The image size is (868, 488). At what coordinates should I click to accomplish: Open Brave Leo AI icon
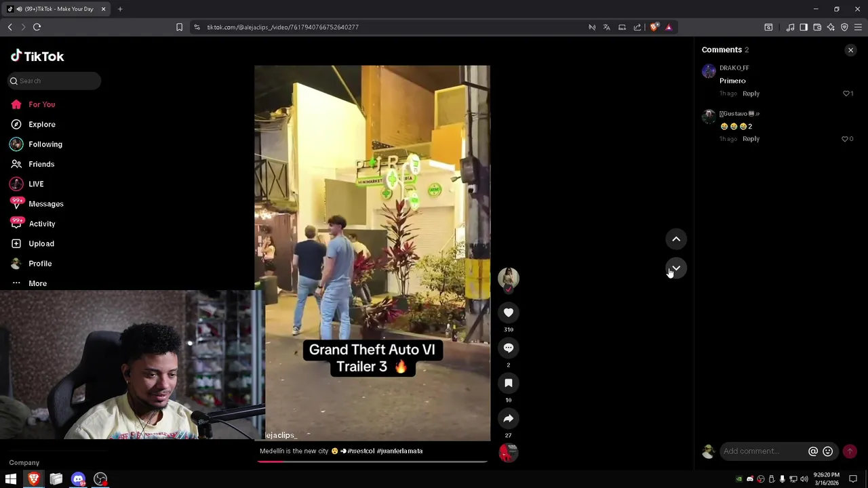(831, 27)
